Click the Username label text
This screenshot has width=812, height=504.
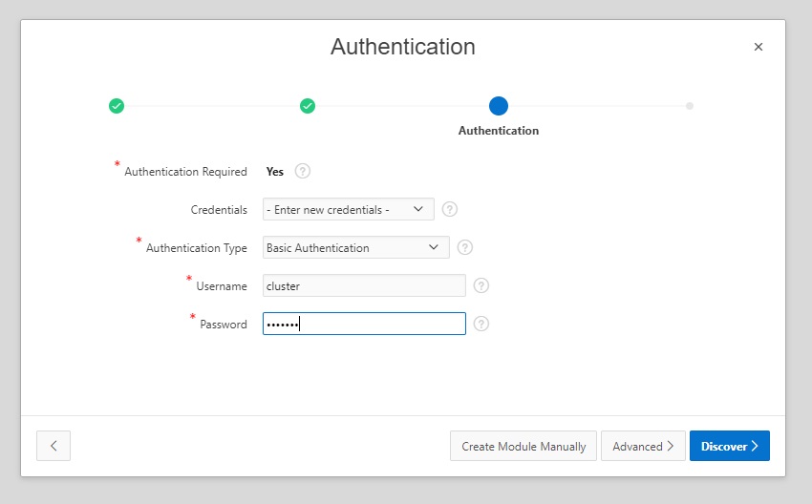point(221,286)
